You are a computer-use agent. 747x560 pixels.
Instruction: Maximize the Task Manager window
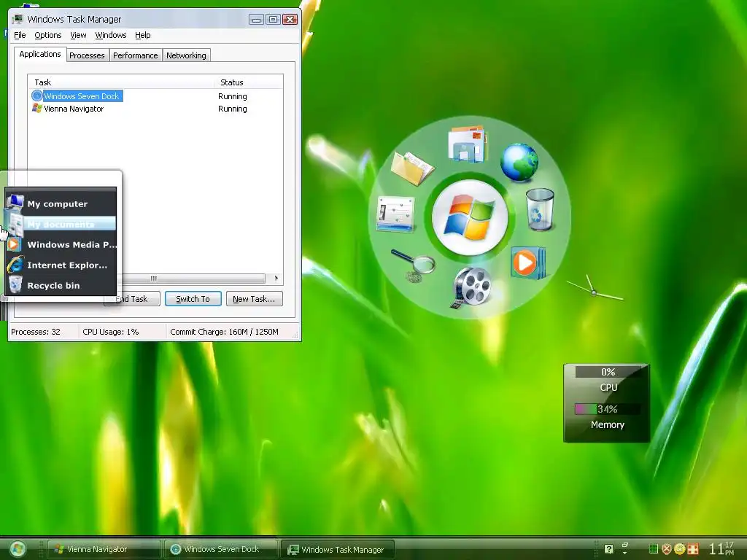[273, 20]
